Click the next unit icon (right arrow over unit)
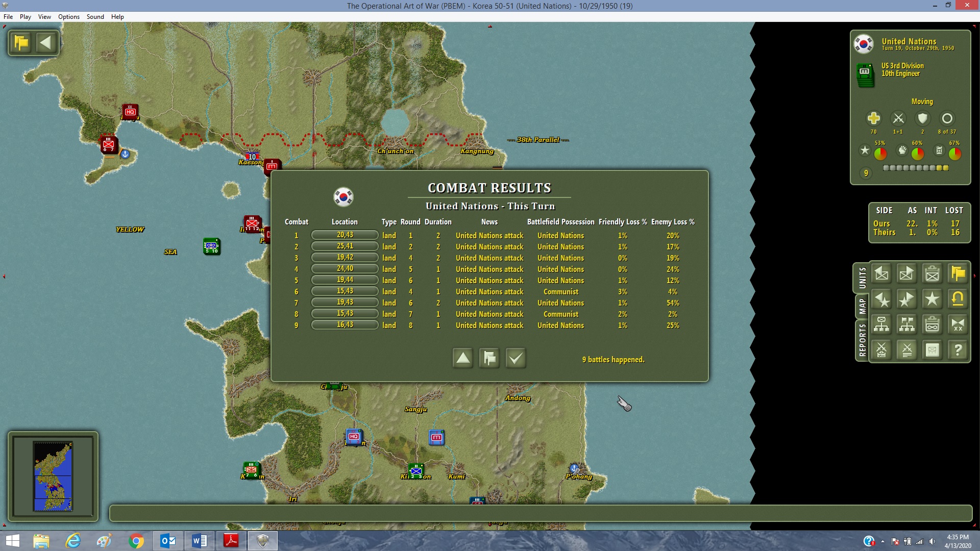980x551 pixels. 907,274
